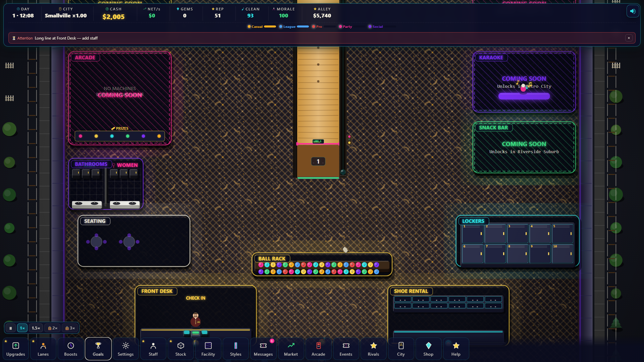
Task: Click the Rep 51 stat
Action: tap(218, 13)
